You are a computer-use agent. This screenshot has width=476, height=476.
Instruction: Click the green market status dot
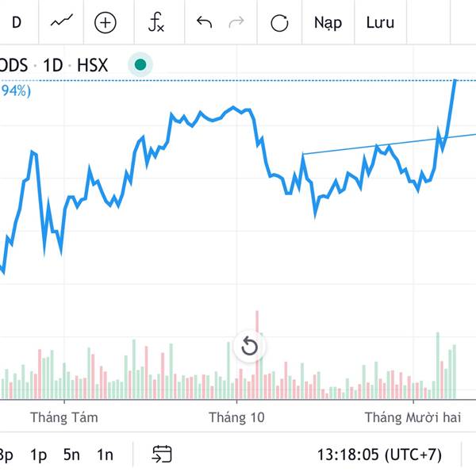click(x=140, y=65)
